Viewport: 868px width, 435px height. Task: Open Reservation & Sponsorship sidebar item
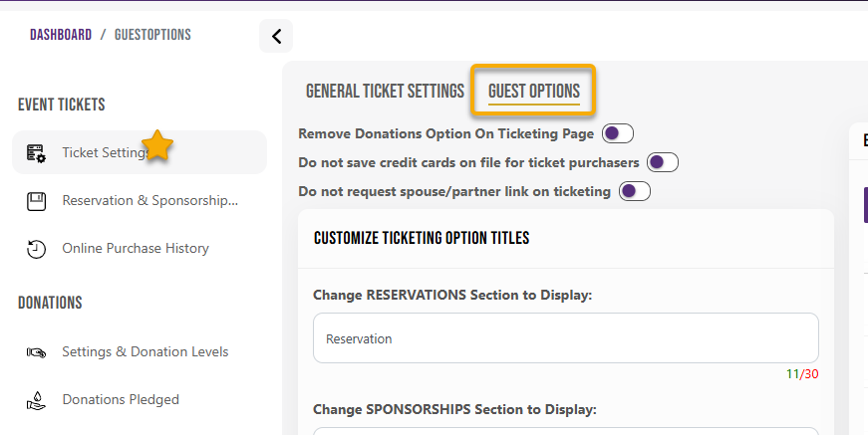(x=149, y=201)
